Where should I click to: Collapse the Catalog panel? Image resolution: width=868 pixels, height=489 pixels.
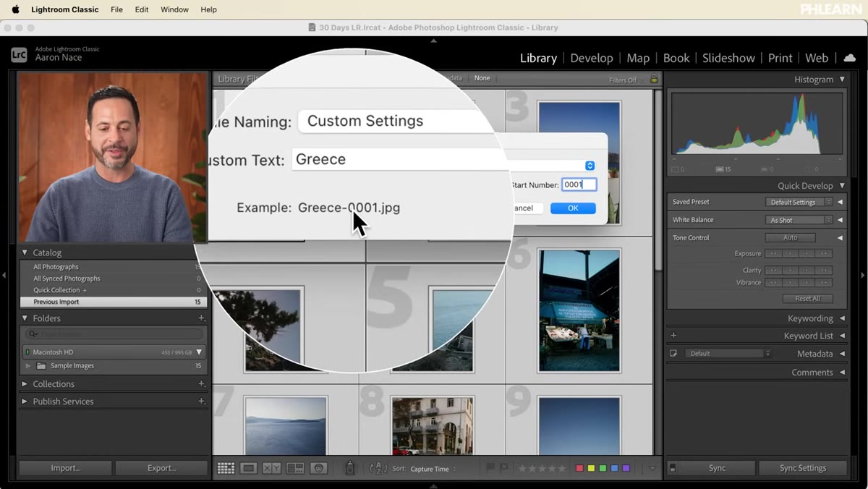click(x=25, y=252)
